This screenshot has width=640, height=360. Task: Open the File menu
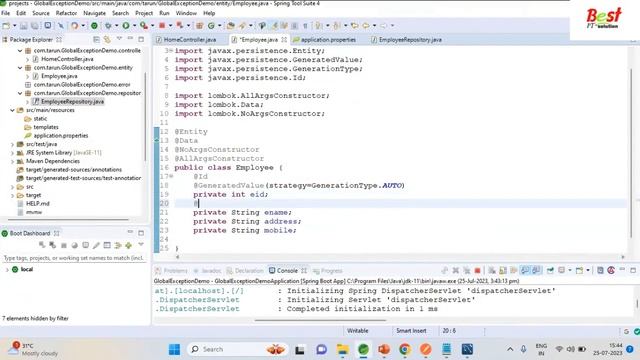(6, 13)
